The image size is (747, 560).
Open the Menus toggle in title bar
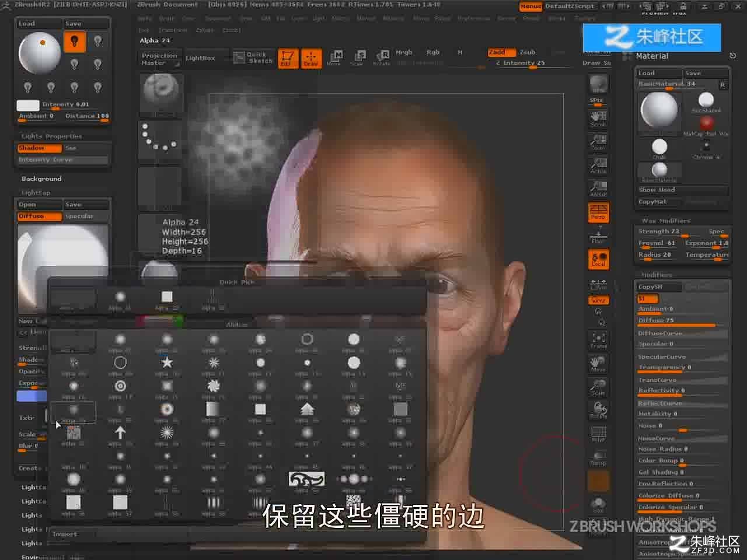pyautogui.click(x=530, y=6)
